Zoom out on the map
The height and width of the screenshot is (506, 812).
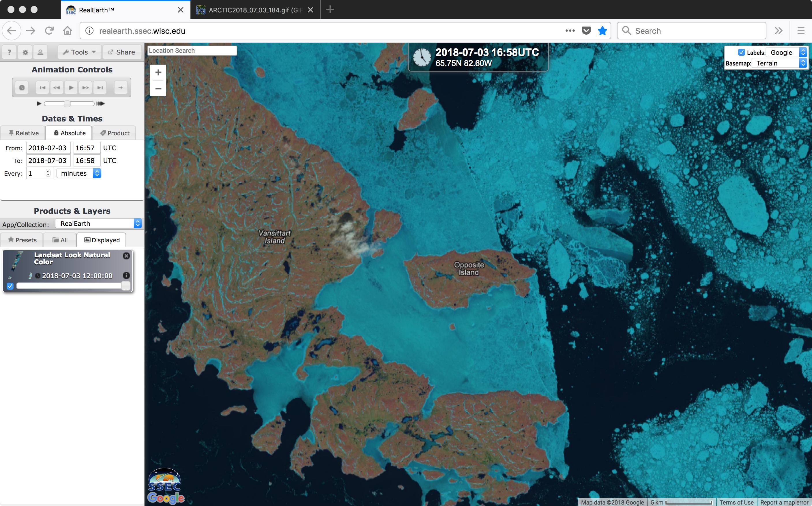pyautogui.click(x=158, y=88)
